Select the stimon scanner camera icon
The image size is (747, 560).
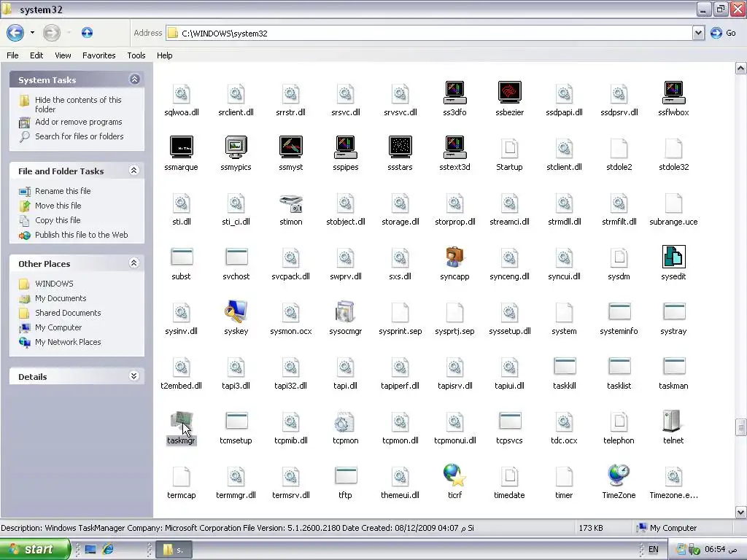[290, 203]
